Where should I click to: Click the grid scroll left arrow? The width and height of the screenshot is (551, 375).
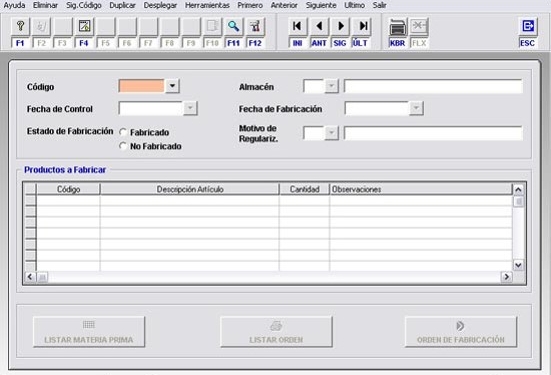click(30, 277)
